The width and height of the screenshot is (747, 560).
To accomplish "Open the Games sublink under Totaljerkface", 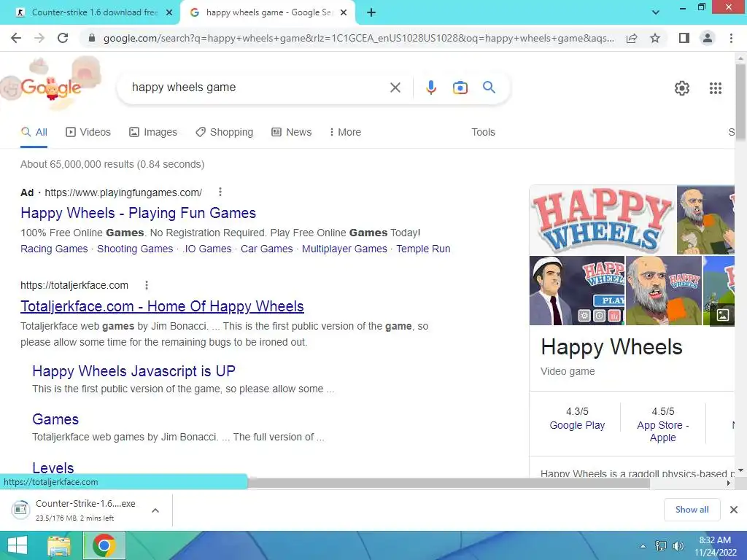I will tap(55, 419).
